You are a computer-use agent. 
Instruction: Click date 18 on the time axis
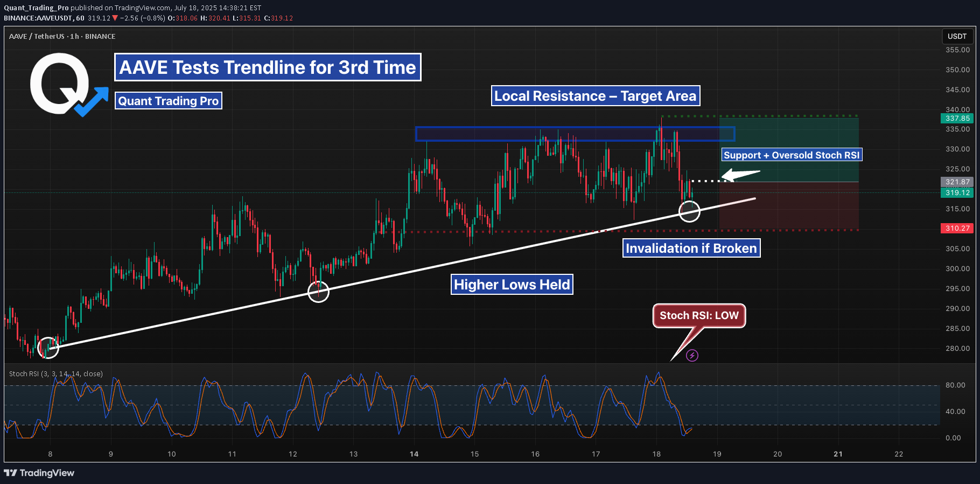(x=656, y=454)
